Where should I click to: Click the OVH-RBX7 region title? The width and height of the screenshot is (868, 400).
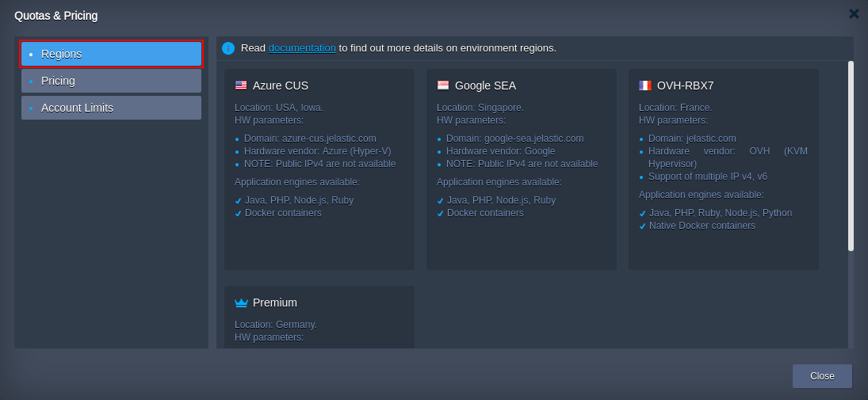686,86
